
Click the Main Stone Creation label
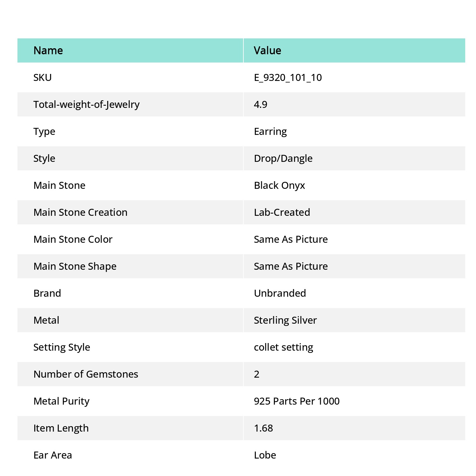[x=81, y=212]
